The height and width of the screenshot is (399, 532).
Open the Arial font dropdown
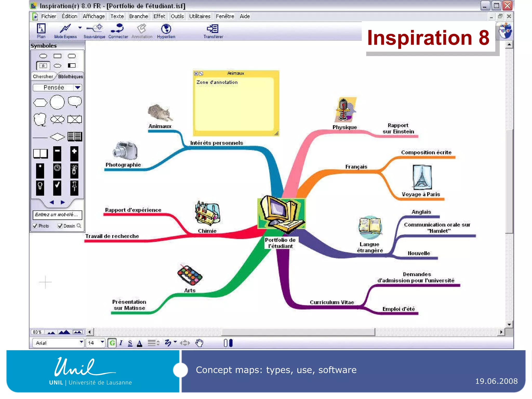coord(81,342)
